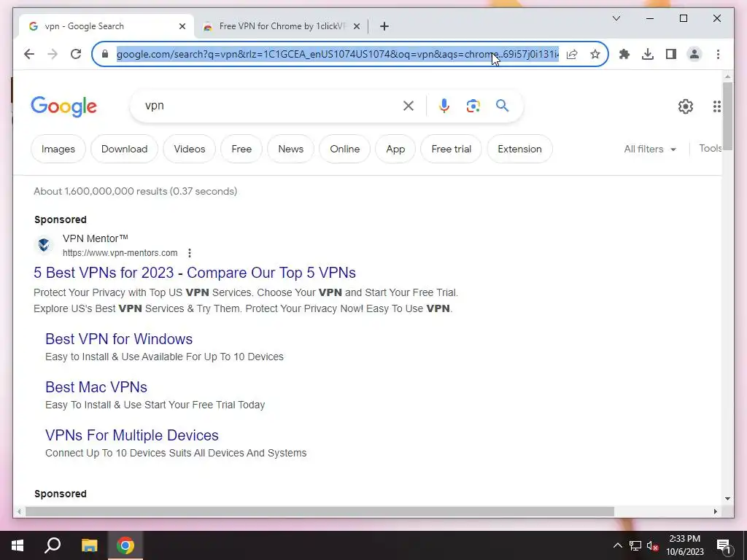747x560 pixels.
Task: Open the tab search chevron
Action: 616,18
